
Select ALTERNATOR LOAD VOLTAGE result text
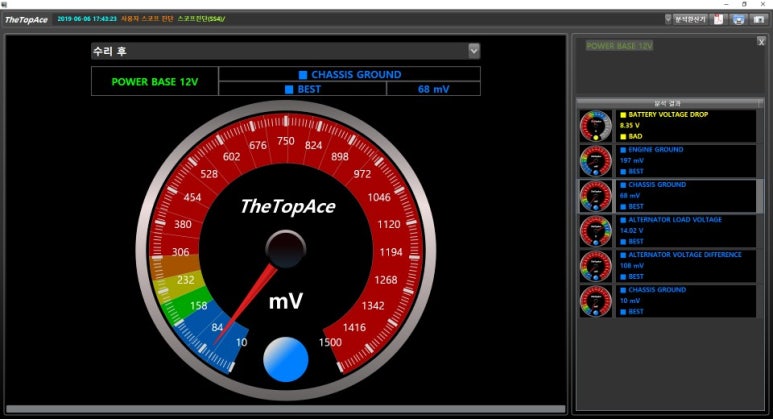[675, 219]
